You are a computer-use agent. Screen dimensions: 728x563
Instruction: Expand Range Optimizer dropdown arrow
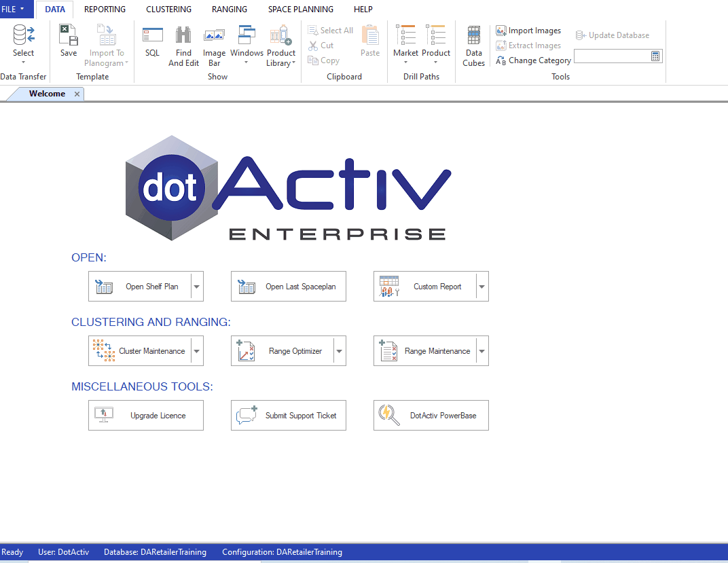[340, 351]
